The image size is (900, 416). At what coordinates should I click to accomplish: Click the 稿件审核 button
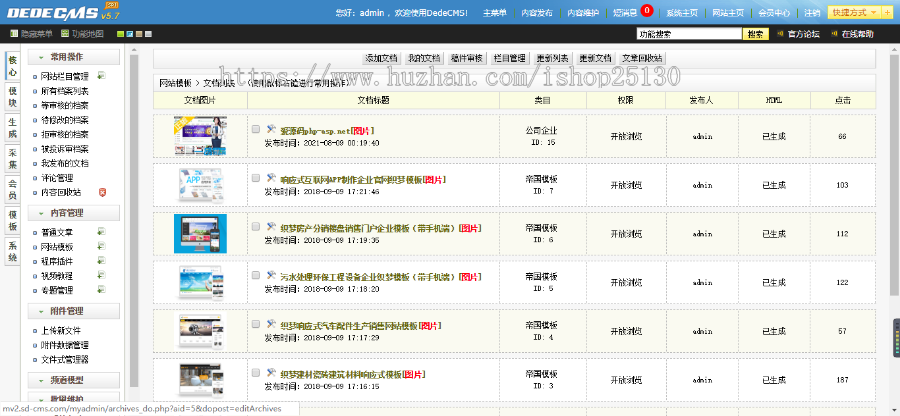tap(467, 58)
